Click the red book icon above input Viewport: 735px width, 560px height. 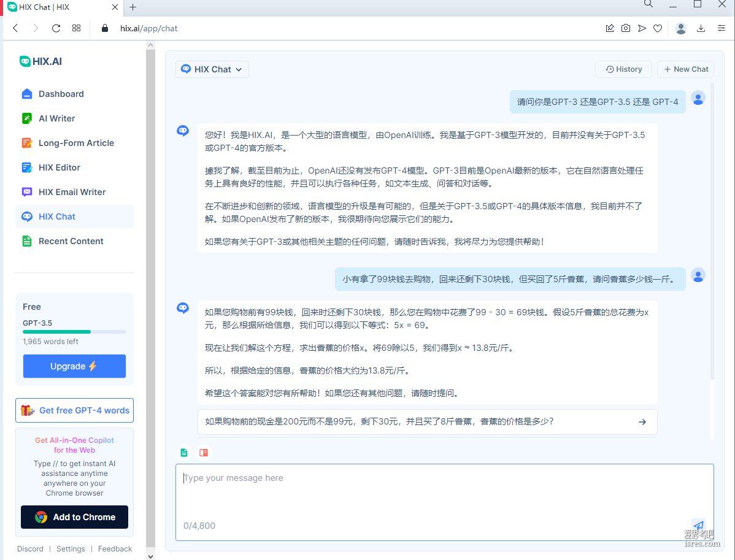(x=204, y=453)
